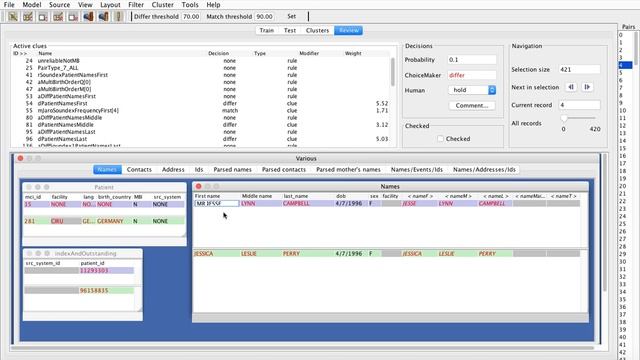This screenshot has height=360, width=640.
Task: Switch to the Test tab
Action: [x=290, y=31]
